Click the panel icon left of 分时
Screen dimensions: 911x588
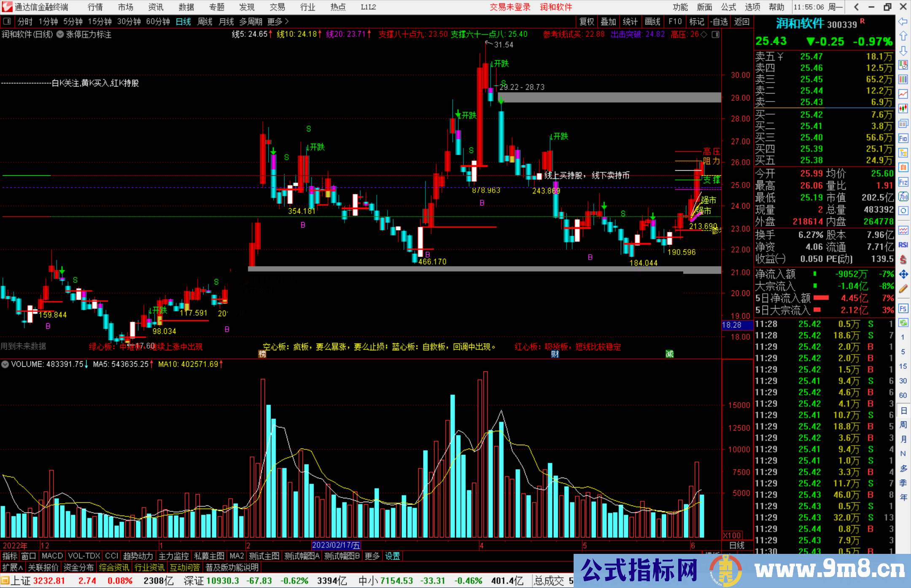click(x=7, y=21)
